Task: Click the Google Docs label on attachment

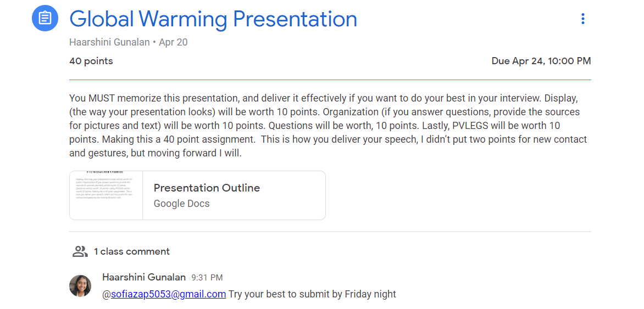Action: [181, 204]
